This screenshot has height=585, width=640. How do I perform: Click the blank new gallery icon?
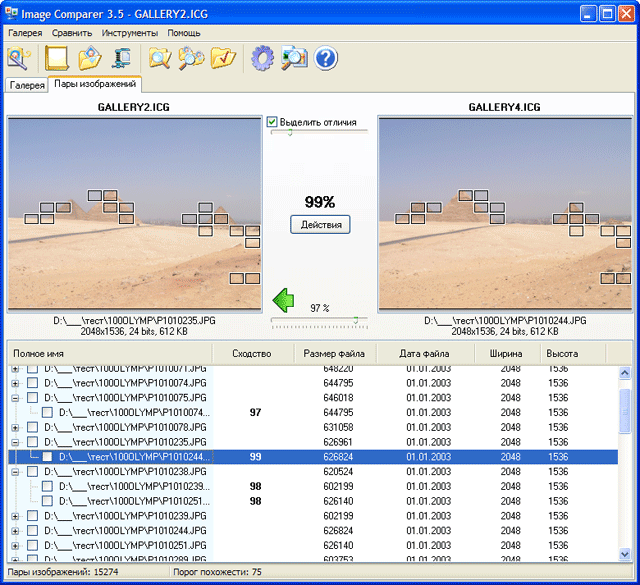click(57, 58)
